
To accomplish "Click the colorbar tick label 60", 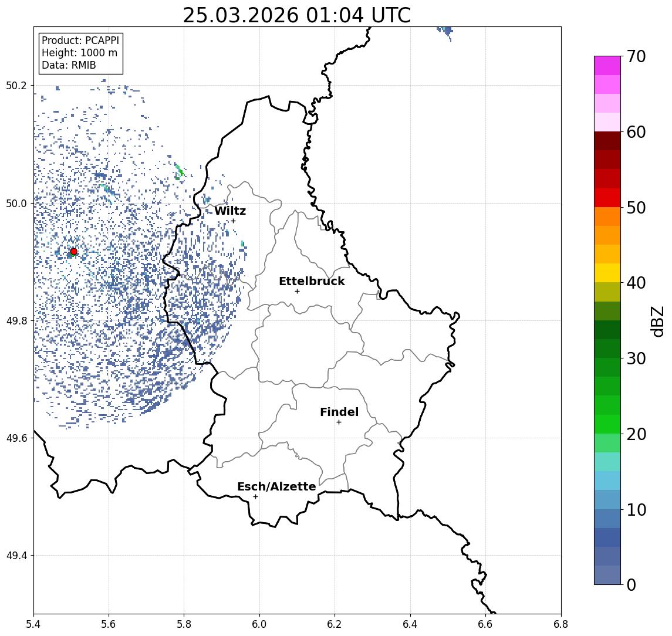I will [x=636, y=132].
